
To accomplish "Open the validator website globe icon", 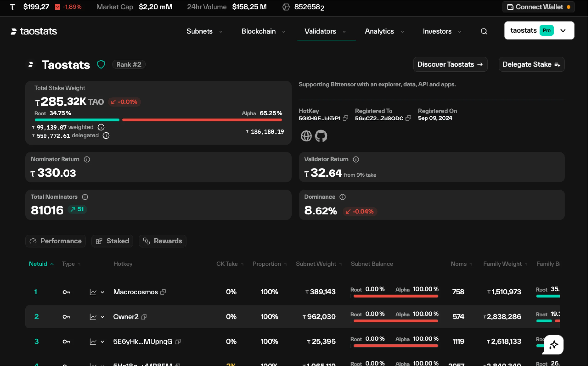I will pos(306,136).
